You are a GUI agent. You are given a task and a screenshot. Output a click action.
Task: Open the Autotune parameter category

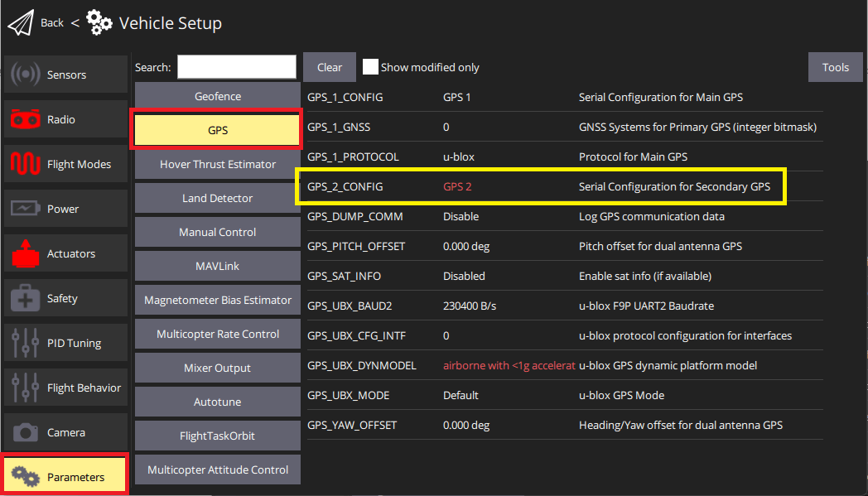click(216, 402)
